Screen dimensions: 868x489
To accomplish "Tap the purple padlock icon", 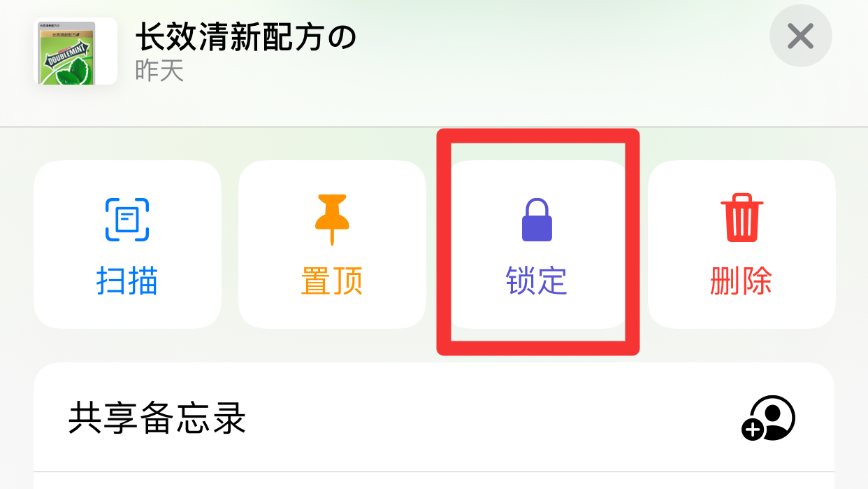I will point(537,220).
